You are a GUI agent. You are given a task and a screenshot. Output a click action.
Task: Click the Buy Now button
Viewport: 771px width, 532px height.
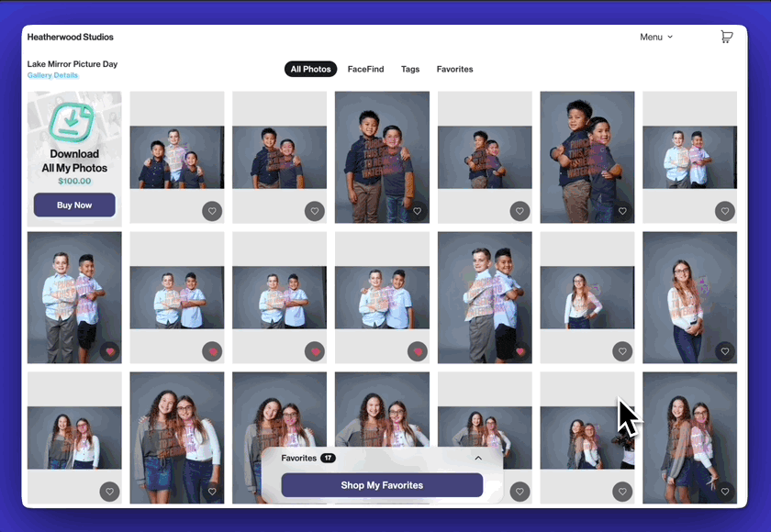pos(74,205)
